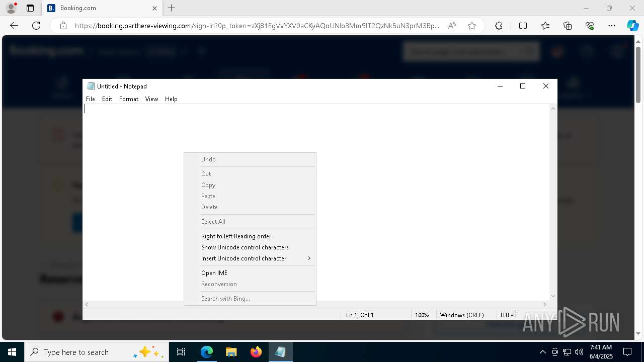Open the Tab actions menu icon
This screenshot has width=644, height=362.
point(30,8)
